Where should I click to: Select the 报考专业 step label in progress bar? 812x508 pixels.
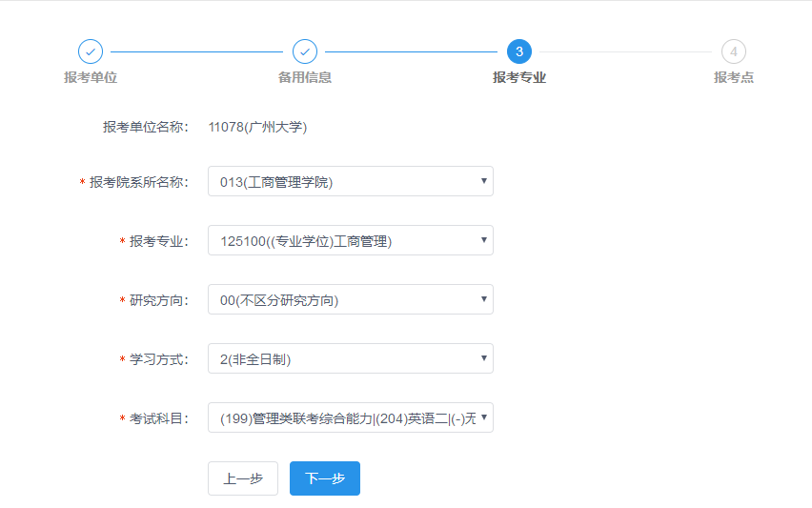click(x=519, y=77)
